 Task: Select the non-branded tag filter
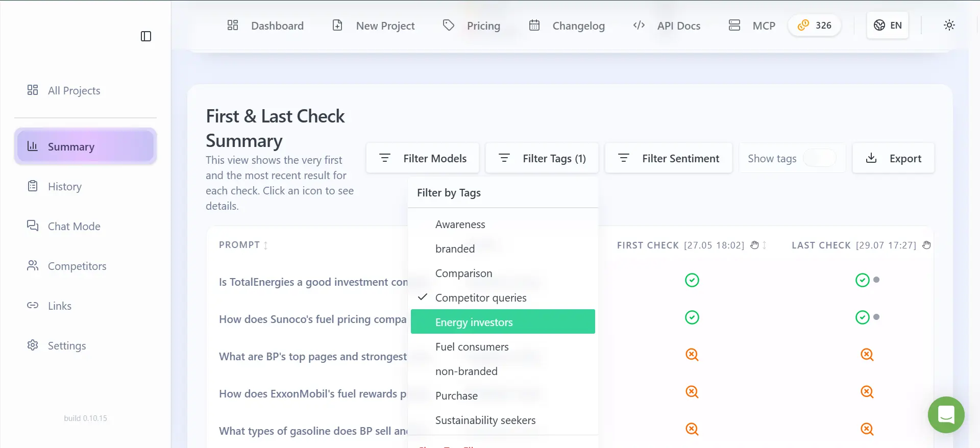503,371
